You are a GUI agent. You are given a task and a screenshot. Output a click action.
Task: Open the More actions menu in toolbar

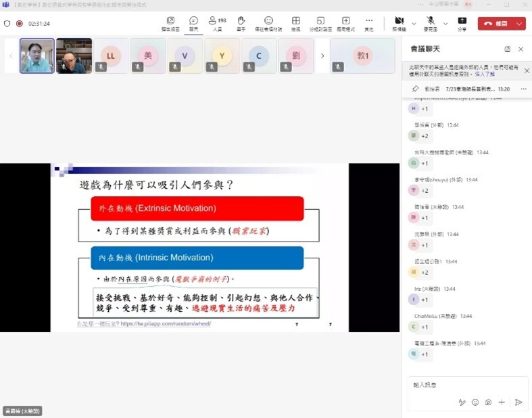pos(368,23)
